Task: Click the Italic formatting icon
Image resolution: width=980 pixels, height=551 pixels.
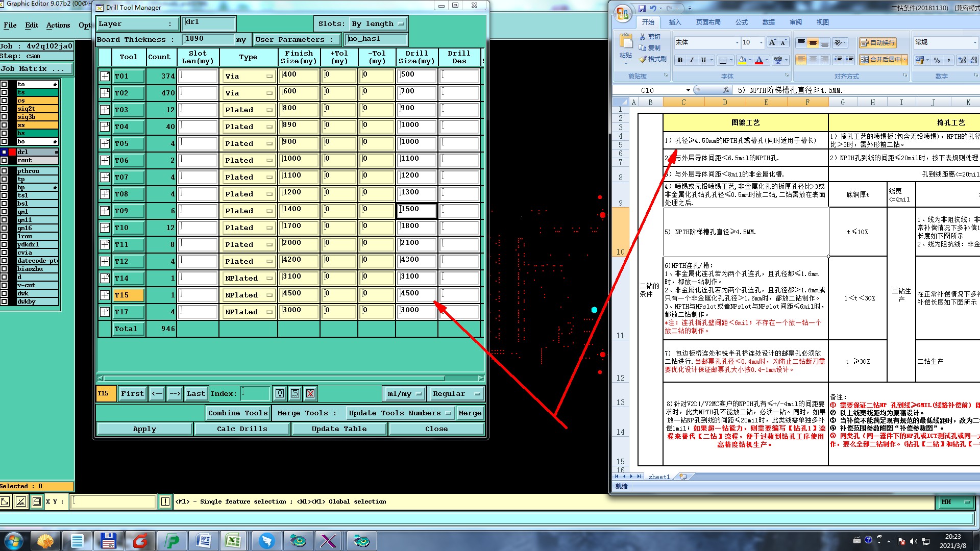Action: (692, 60)
